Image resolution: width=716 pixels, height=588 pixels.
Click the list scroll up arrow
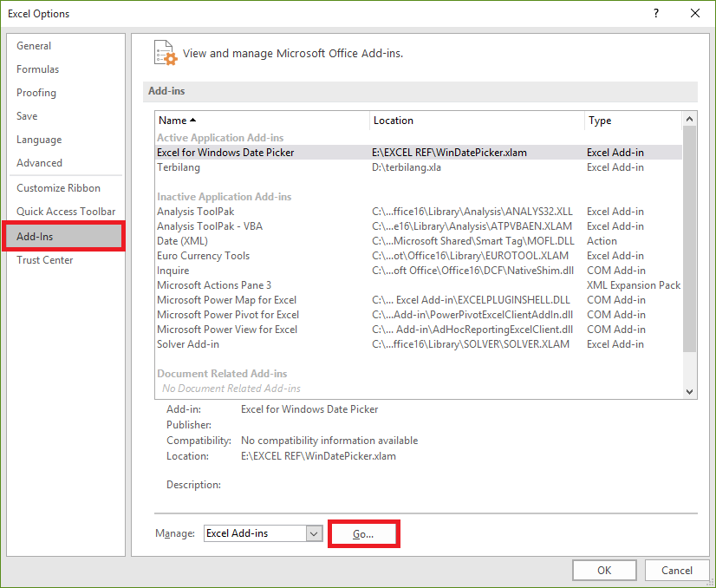point(689,119)
